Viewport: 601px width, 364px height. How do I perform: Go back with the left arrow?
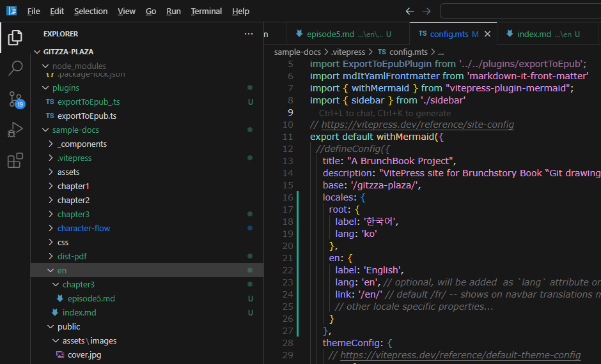[x=410, y=11]
